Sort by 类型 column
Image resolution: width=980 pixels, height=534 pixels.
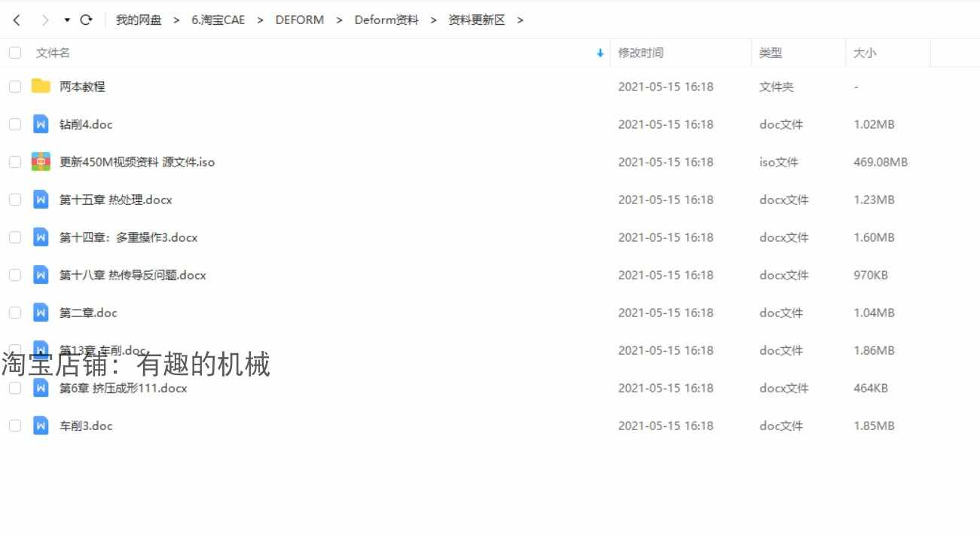(x=771, y=53)
